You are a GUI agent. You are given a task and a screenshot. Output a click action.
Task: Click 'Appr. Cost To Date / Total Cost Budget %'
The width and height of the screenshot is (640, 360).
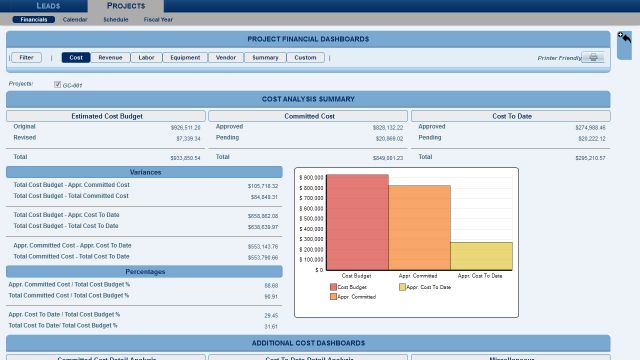(x=64, y=315)
